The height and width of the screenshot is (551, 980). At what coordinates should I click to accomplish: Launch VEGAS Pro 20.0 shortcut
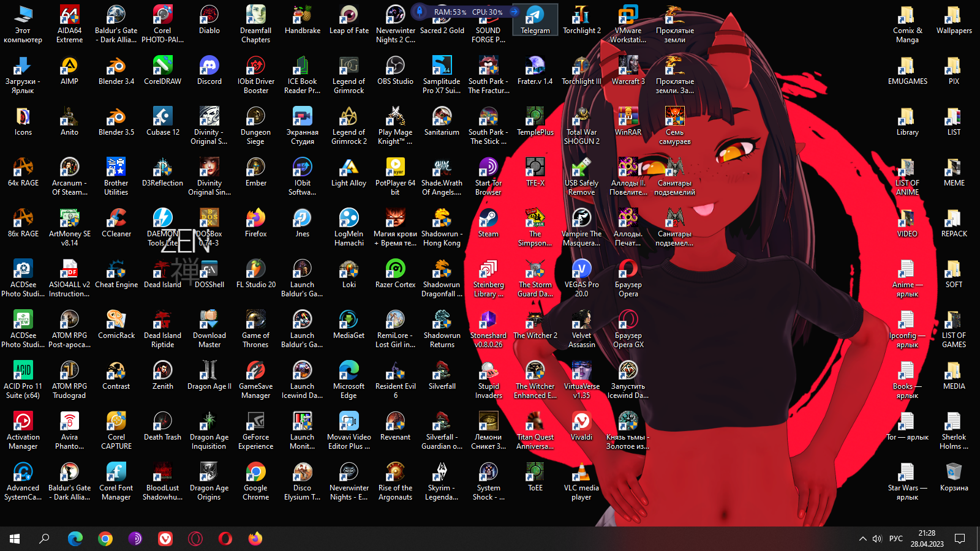581,279
